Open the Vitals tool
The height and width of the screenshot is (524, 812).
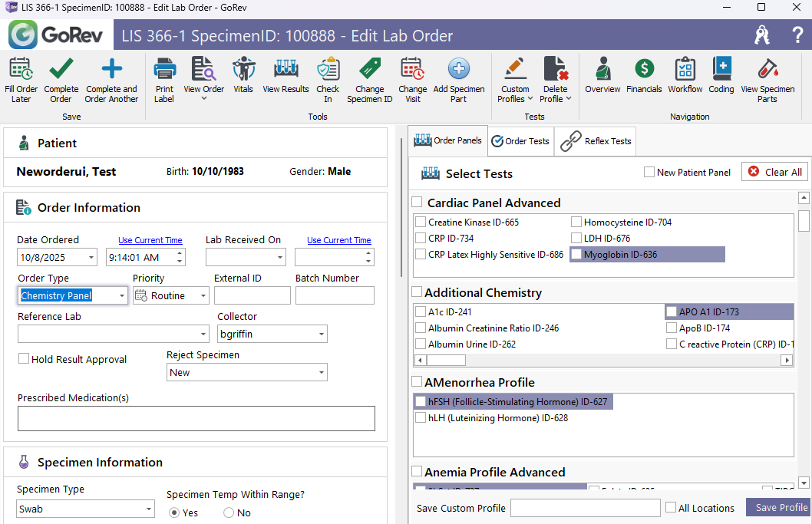243,70
